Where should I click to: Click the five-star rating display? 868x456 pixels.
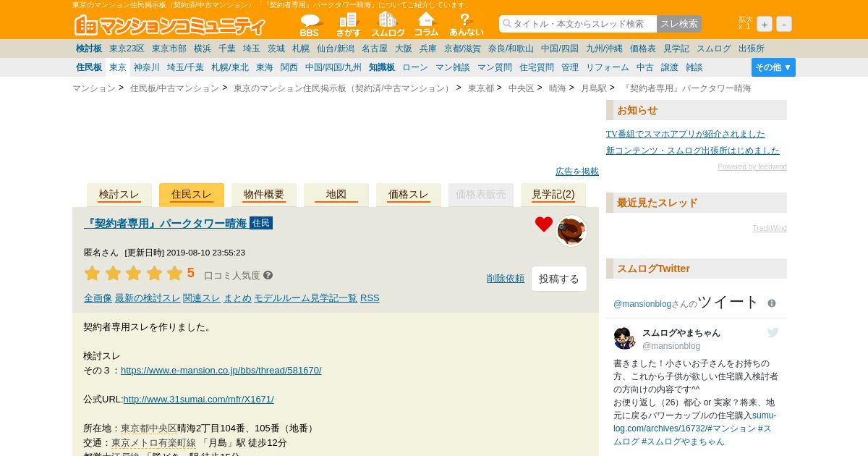133,274
